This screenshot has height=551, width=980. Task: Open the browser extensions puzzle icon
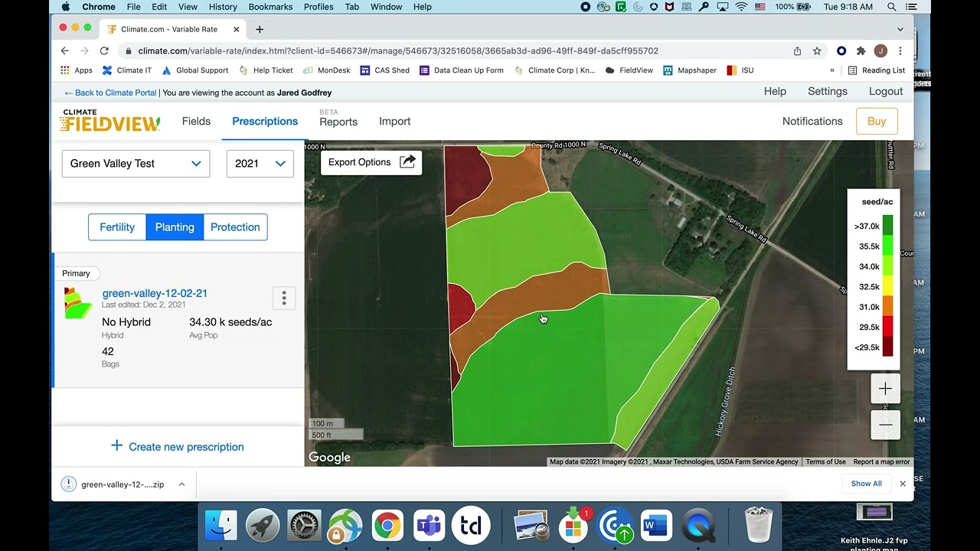point(861,51)
